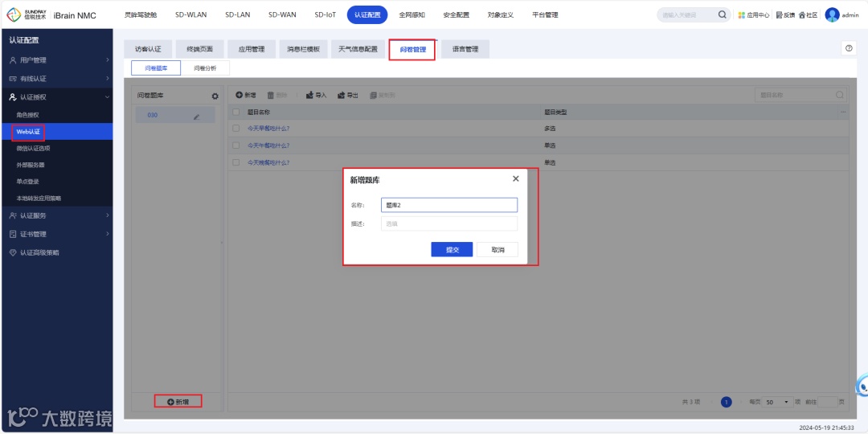The height and width of the screenshot is (434, 868).
Task: Click the 题目名称 search field
Action: pyautogui.click(x=800, y=95)
